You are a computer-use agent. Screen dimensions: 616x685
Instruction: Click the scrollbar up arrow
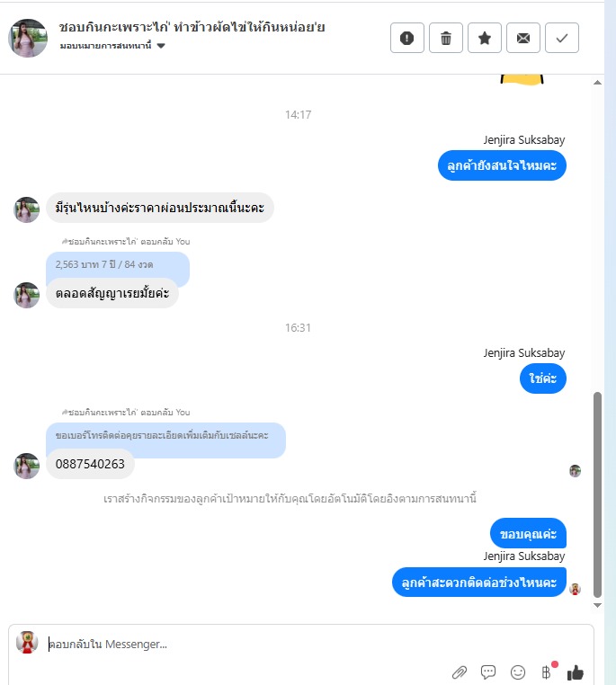597,83
